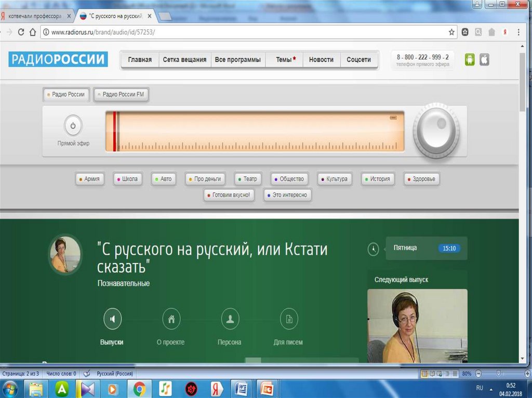Open the browser home page icon
Screen dimensions: 532x398
pyautogui.click(x=33, y=32)
